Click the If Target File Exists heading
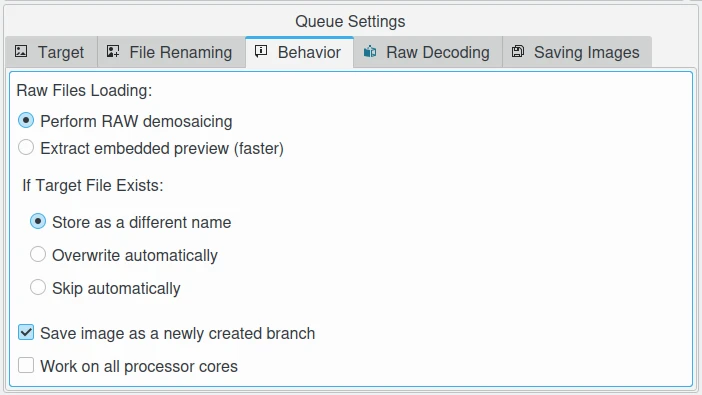The width and height of the screenshot is (702, 395). point(93,185)
